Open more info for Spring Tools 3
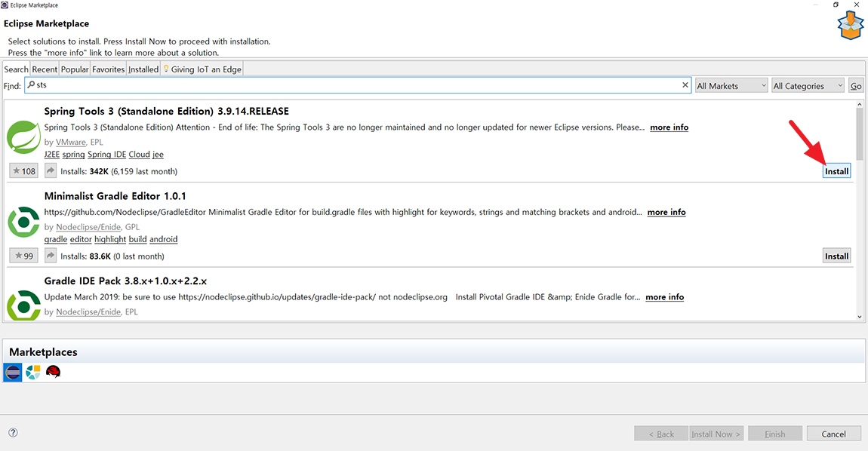Viewport: 868px width, 451px height. [669, 127]
